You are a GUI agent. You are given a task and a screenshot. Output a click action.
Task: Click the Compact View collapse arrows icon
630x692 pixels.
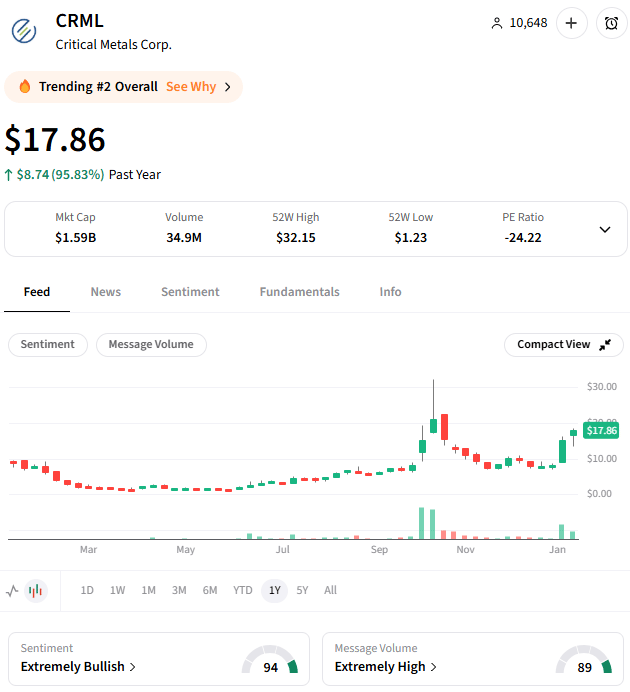tap(605, 344)
